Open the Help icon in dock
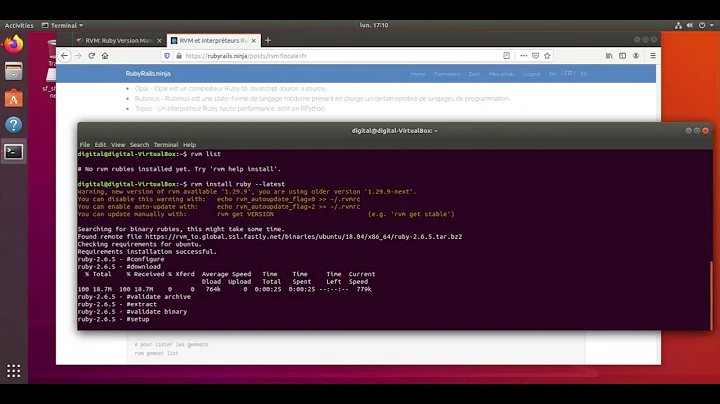The width and height of the screenshot is (720, 404). click(x=13, y=125)
